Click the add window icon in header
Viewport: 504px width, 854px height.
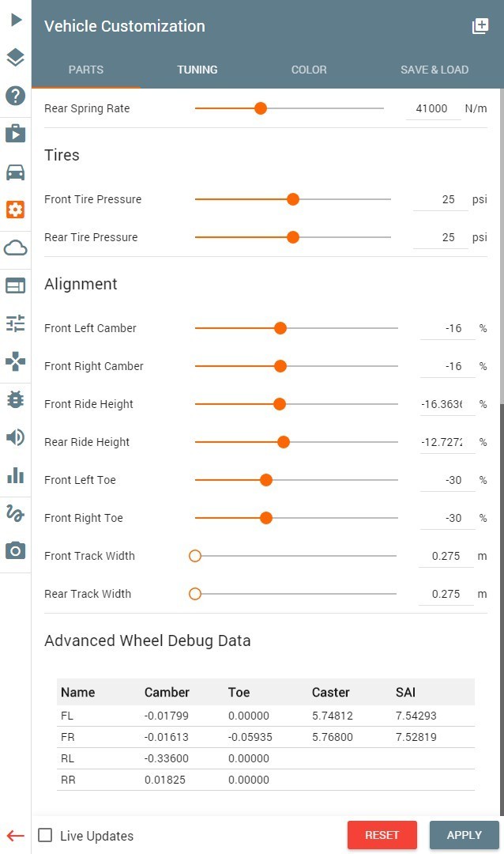click(x=480, y=26)
